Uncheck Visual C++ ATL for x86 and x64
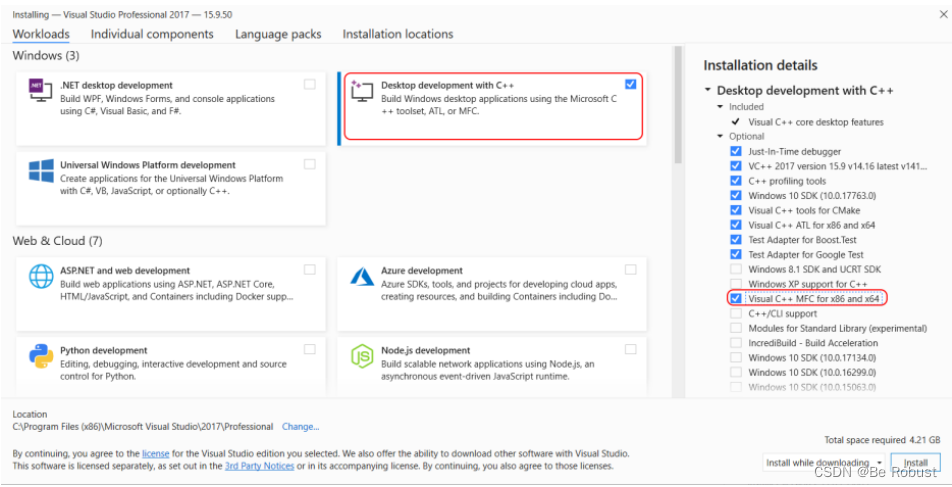Image resolution: width=952 pixels, height=487 pixels. tap(736, 225)
